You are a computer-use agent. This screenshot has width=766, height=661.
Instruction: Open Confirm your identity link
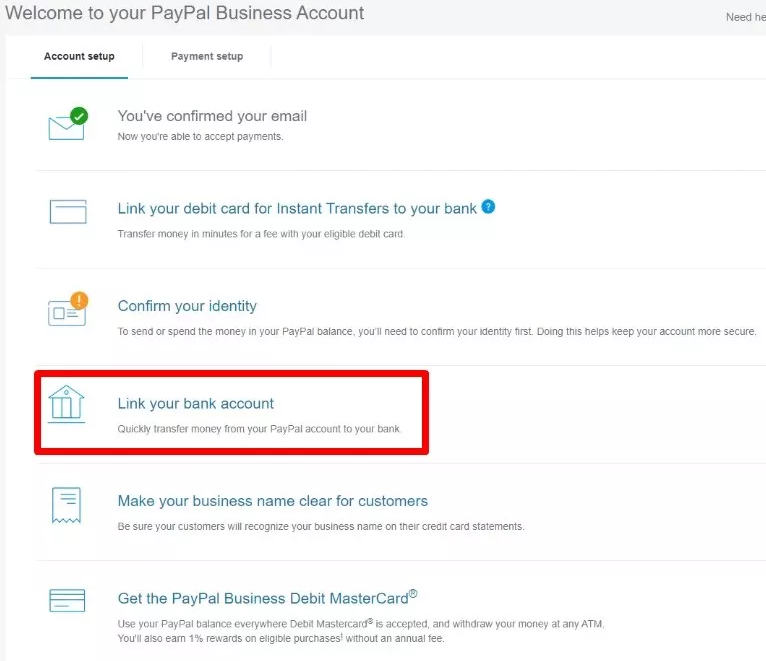point(187,306)
